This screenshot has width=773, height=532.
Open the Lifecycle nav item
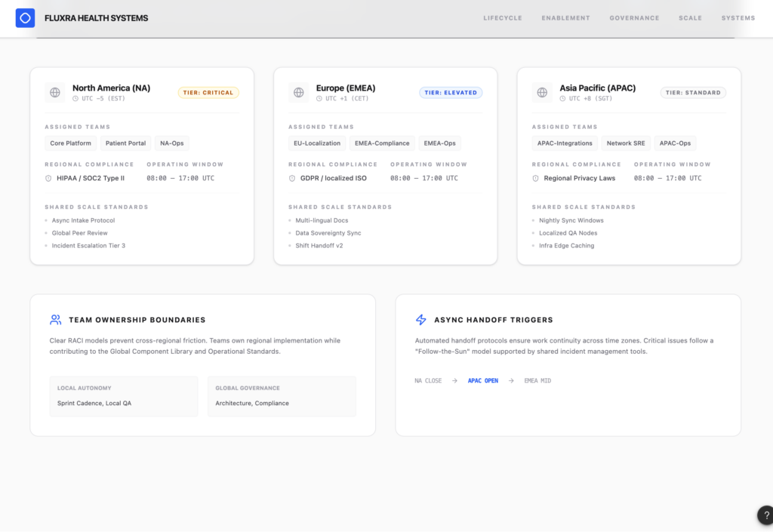[502, 18]
